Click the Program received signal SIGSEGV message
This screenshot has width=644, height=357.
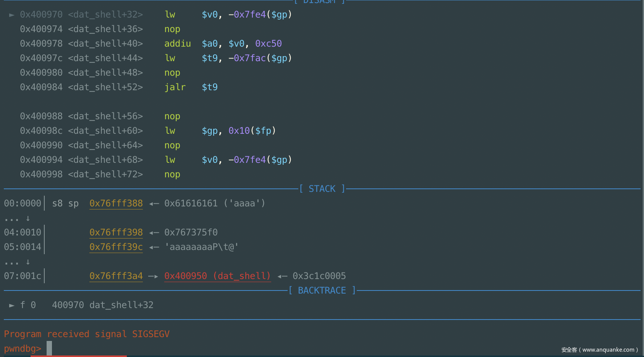[87, 334]
